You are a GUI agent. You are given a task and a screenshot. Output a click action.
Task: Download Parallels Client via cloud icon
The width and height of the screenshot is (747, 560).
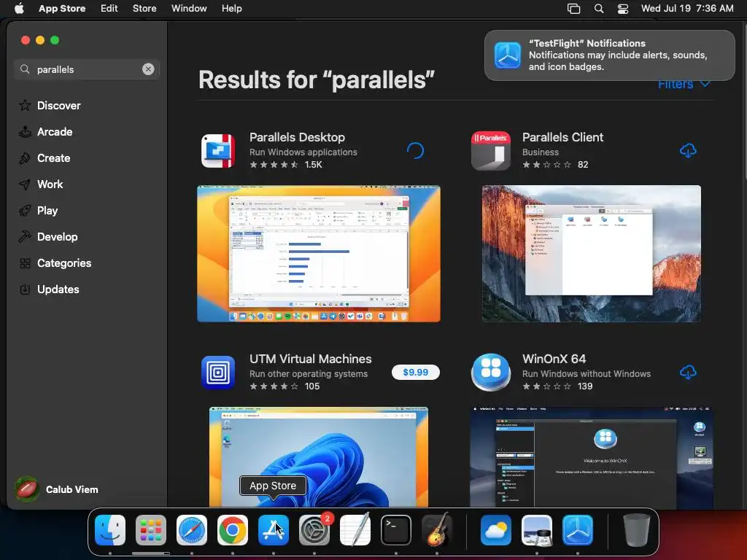click(687, 150)
